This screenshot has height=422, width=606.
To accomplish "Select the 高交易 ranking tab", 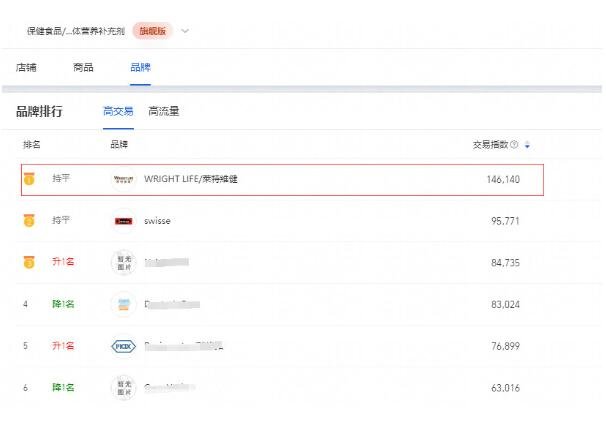I will tap(118, 111).
